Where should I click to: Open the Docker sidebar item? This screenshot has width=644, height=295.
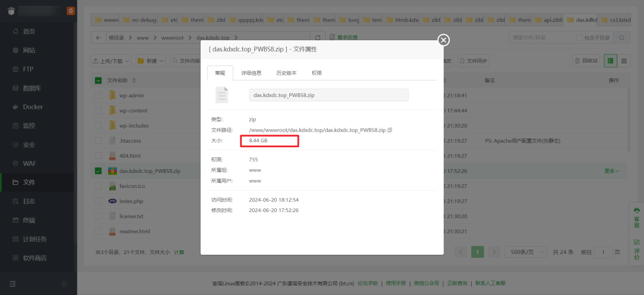point(33,107)
